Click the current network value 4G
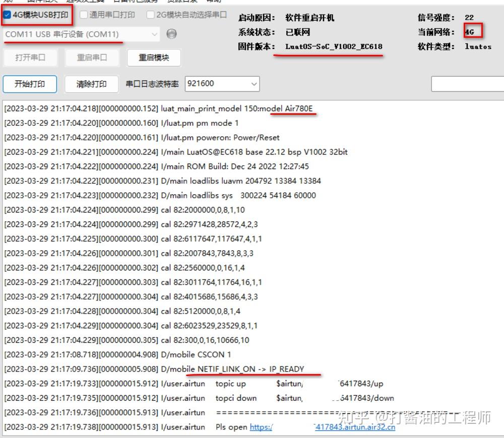 pyautogui.click(x=470, y=32)
